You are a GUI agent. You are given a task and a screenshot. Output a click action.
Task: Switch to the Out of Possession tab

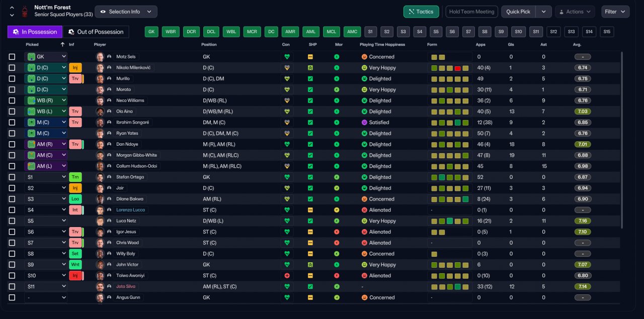[96, 32]
